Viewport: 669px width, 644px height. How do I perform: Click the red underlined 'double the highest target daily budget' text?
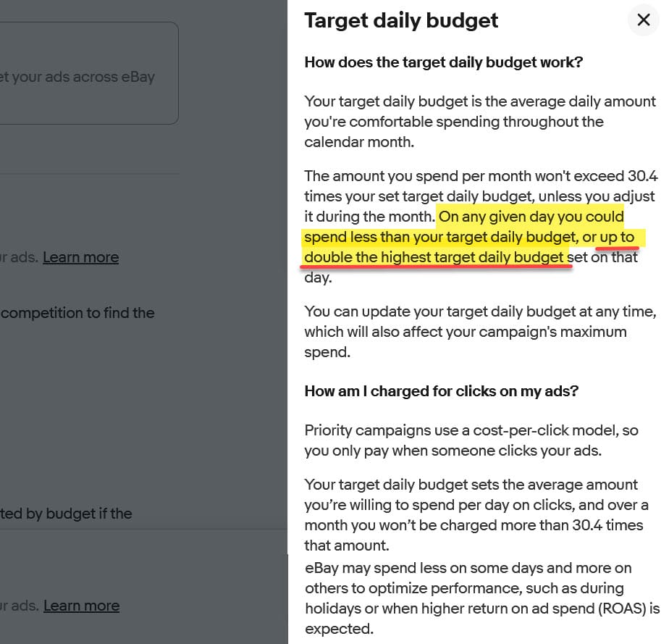[x=434, y=257]
